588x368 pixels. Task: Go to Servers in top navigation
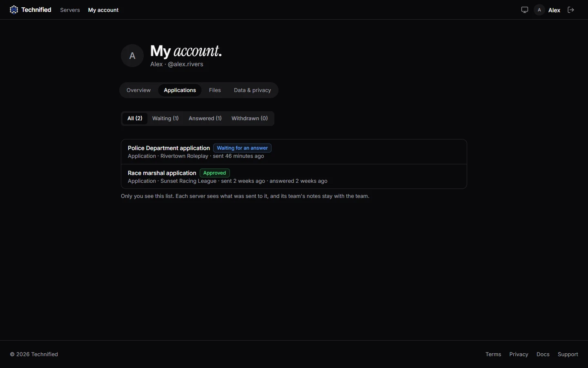click(70, 10)
